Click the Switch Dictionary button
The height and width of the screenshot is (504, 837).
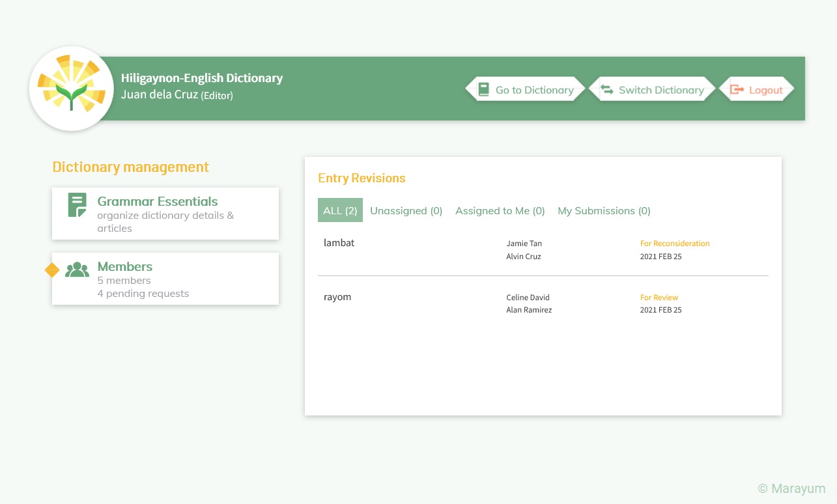[x=652, y=90]
